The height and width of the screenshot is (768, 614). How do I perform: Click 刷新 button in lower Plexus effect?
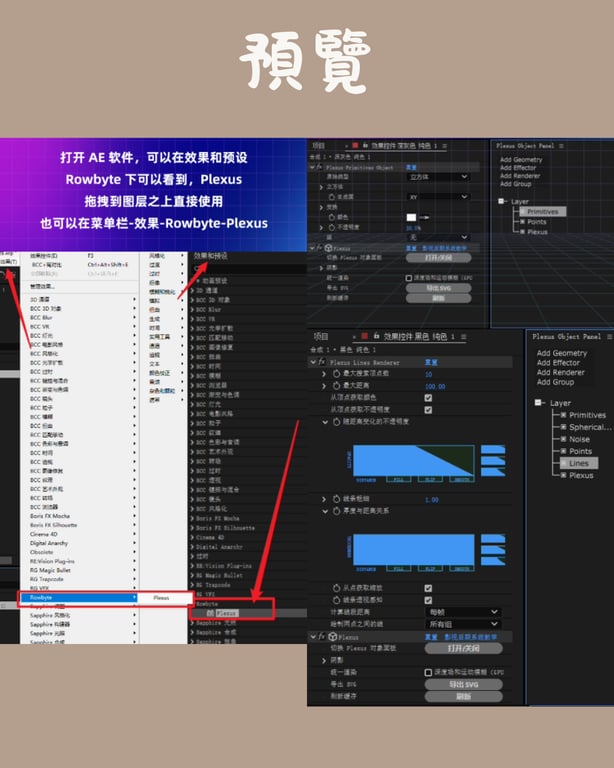463,696
